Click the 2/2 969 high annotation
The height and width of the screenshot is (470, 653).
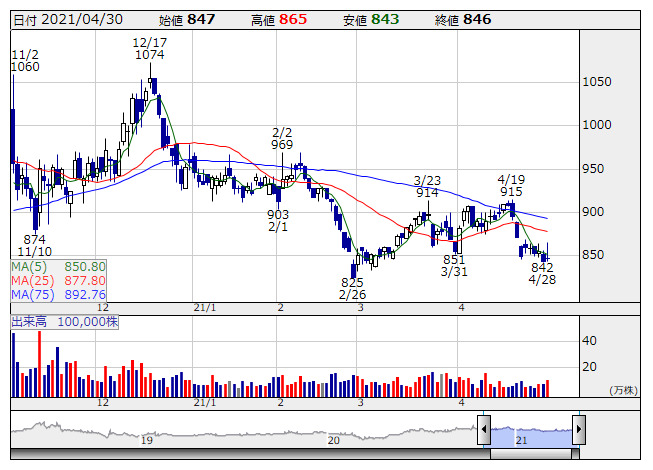click(282, 139)
